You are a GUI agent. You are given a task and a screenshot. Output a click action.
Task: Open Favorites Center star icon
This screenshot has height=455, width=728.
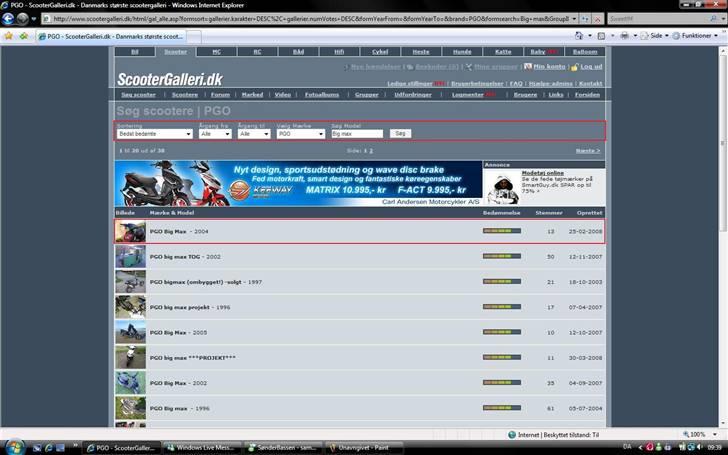tap(8, 36)
